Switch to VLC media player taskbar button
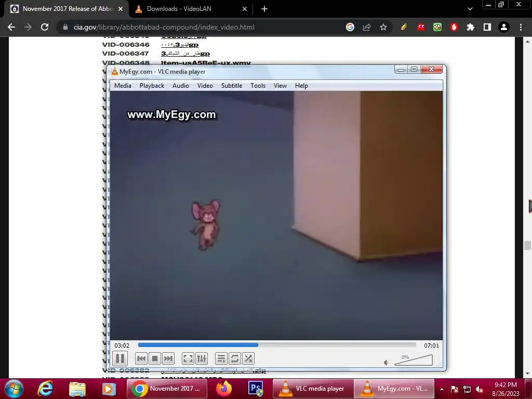Viewport: 532px width, 399px height. 313,389
